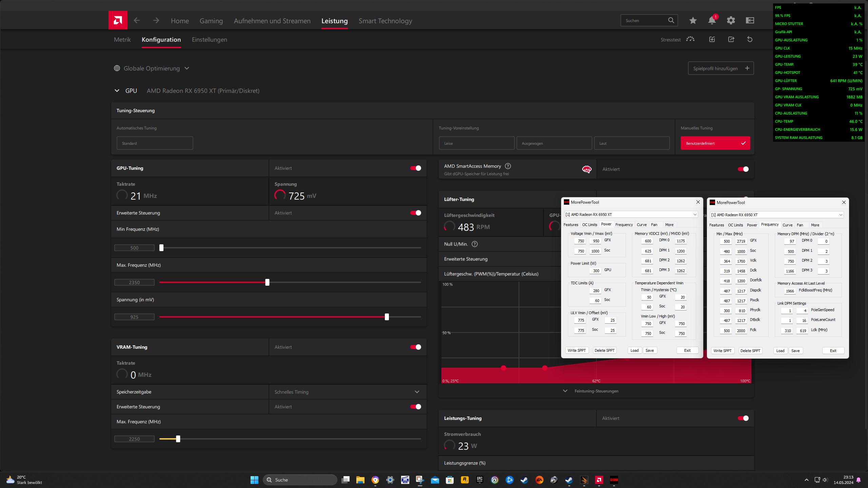Click the export tuning profile icon
The height and width of the screenshot is (488, 868).
[731, 40]
